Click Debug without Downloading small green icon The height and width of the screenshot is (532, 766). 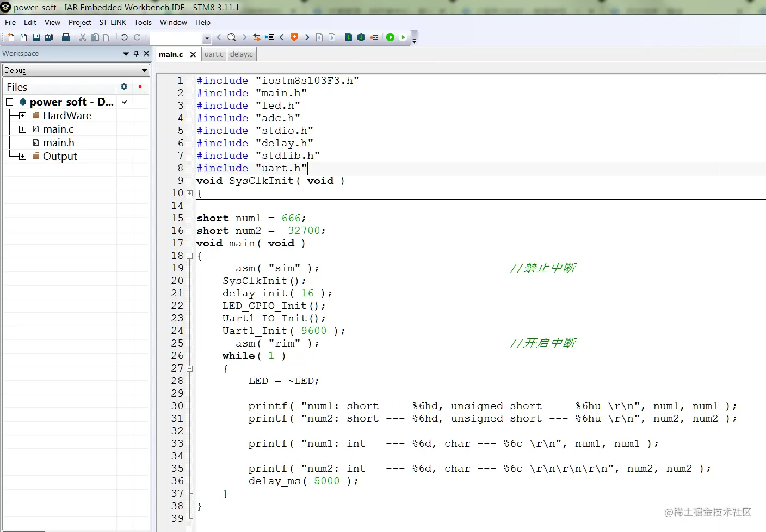coord(403,38)
